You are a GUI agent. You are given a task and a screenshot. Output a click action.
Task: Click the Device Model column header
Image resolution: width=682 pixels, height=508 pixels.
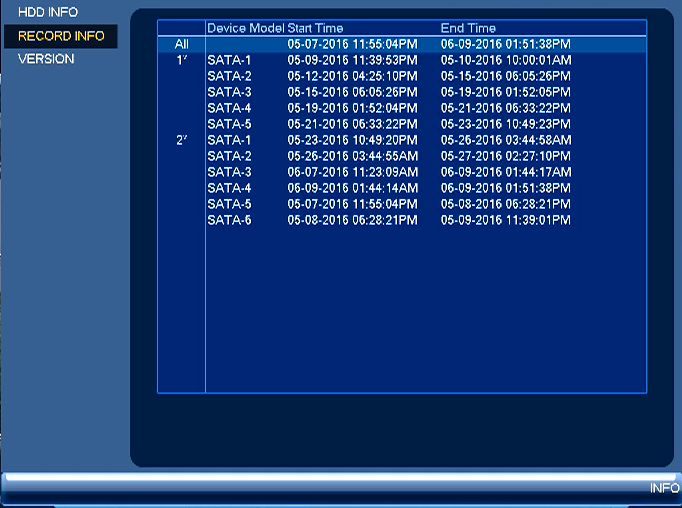pos(246,28)
